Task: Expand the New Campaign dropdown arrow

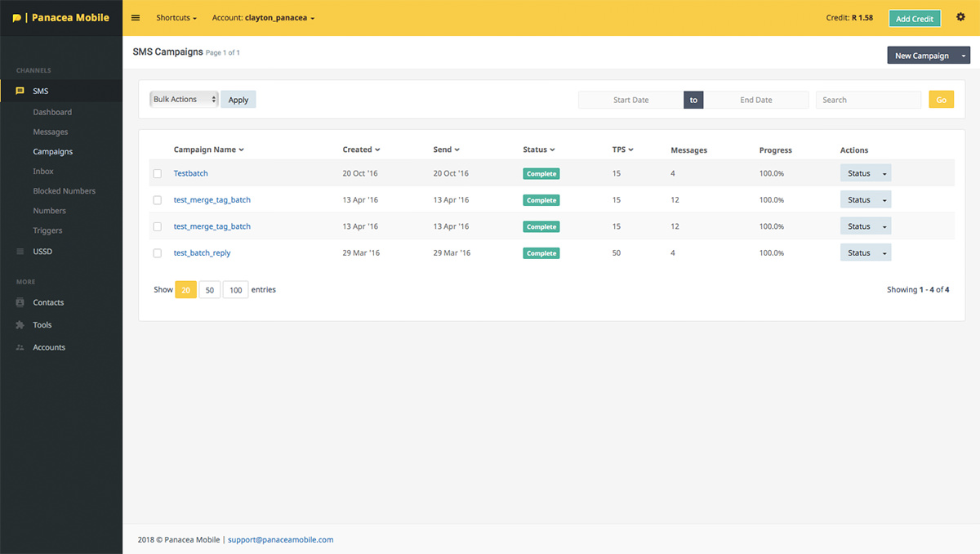Action: coord(964,56)
